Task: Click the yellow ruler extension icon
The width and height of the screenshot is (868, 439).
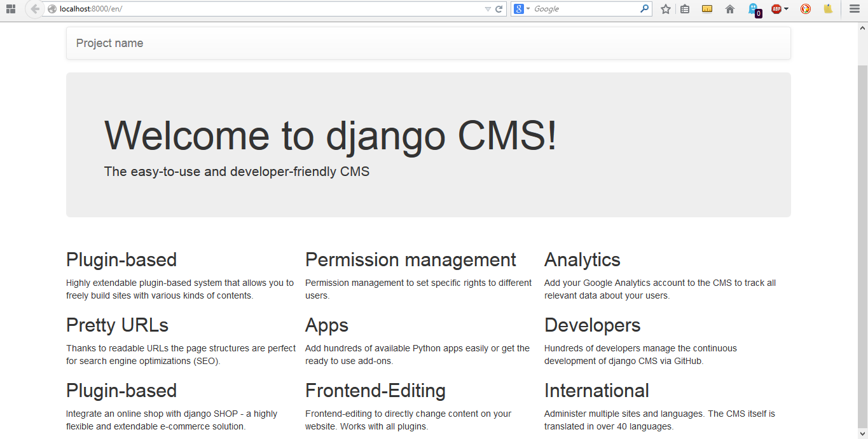Action: coord(707,9)
